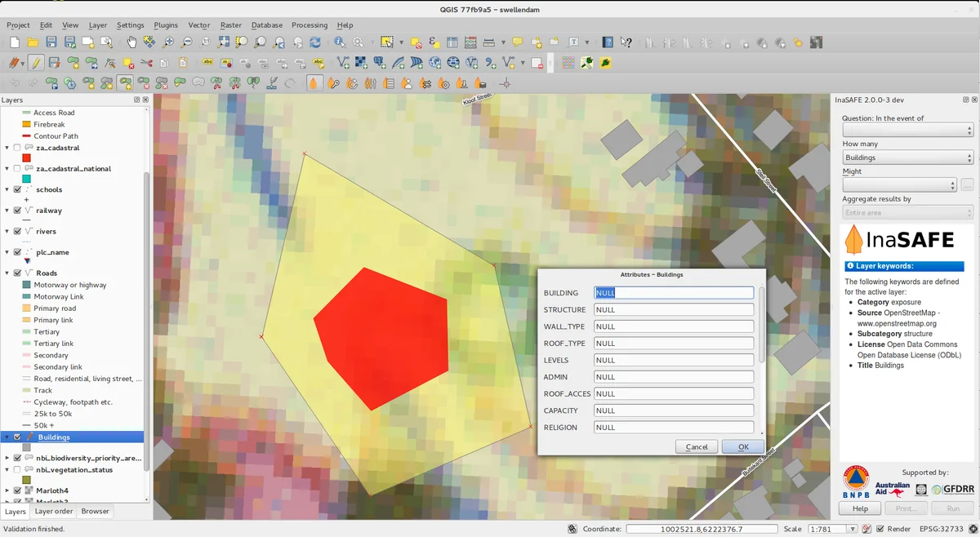Click the What's This help cursor icon

pyautogui.click(x=626, y=42)
